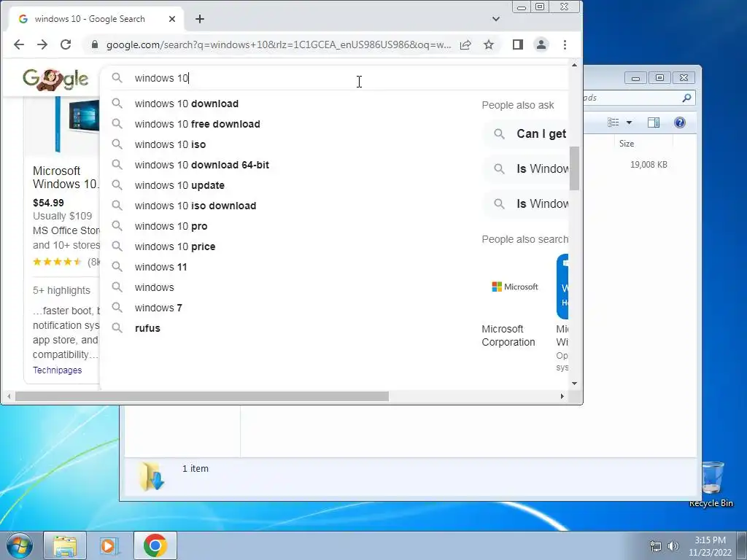Open Chrome's side panel
This screenshot has height=560, width=747.
(518, 44)
